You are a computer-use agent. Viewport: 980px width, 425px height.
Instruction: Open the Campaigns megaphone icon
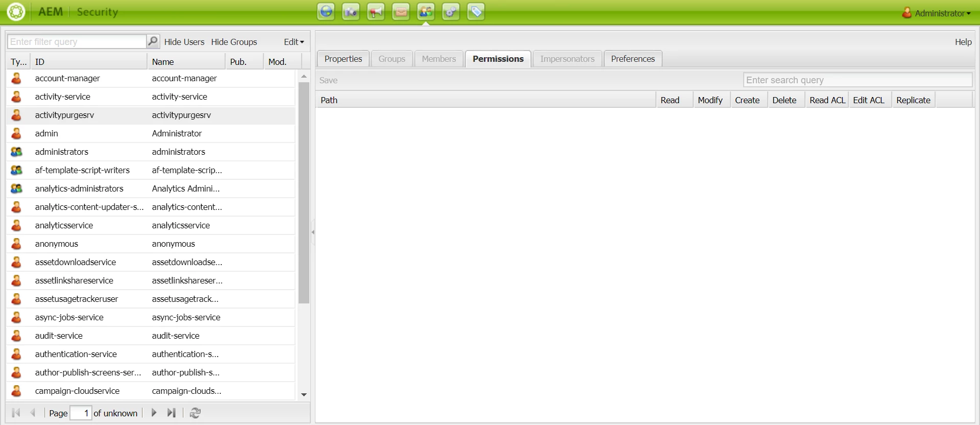tap(376, 12)
